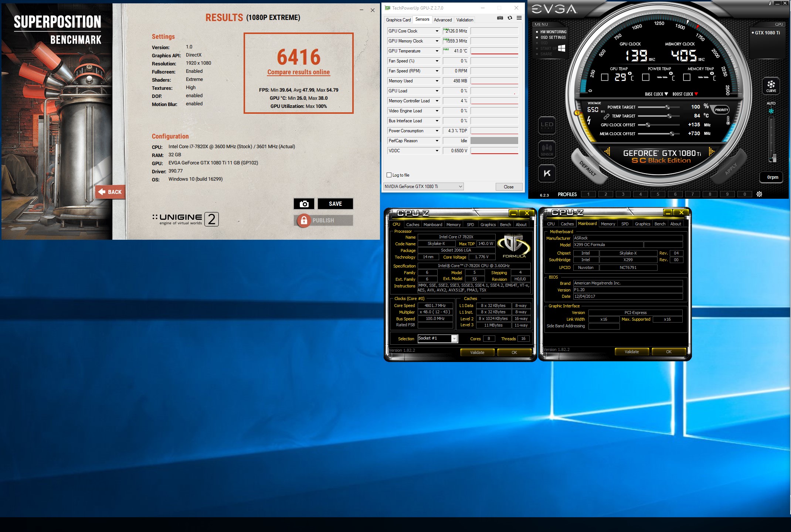
Task: Tick the Power Temp checkbox
Action: [646, 77]
